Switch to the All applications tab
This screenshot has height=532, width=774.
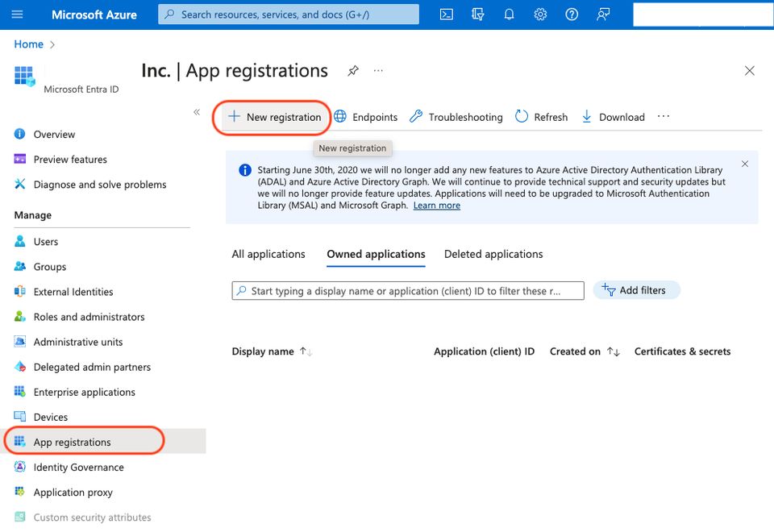(x=268, y=254)
